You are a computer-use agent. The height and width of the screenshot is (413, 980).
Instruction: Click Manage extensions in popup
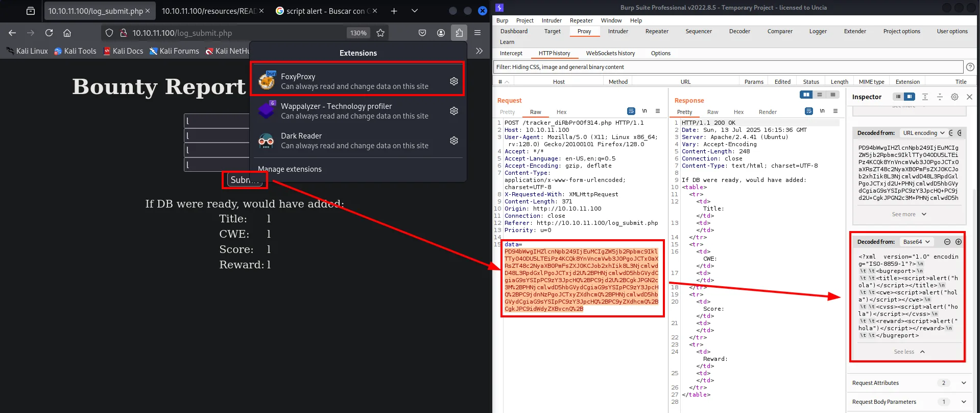pyautogui.click(x=290, y=169)
